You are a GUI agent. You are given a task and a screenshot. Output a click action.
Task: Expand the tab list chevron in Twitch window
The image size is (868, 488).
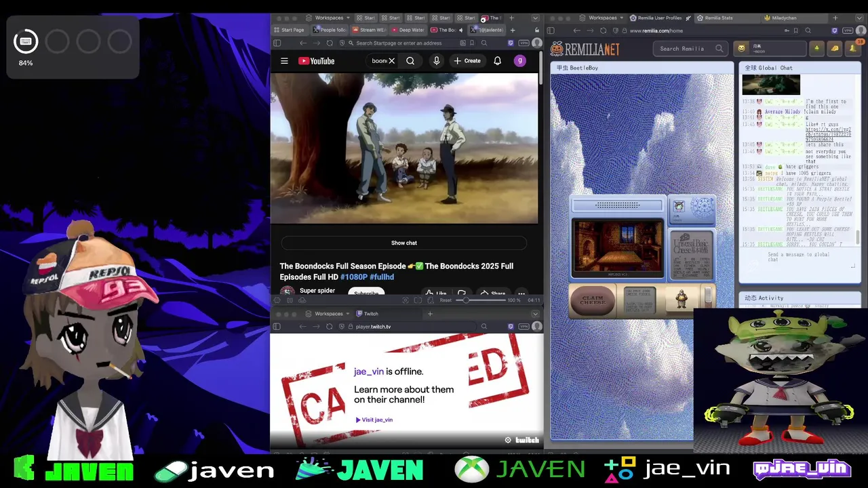535,314
